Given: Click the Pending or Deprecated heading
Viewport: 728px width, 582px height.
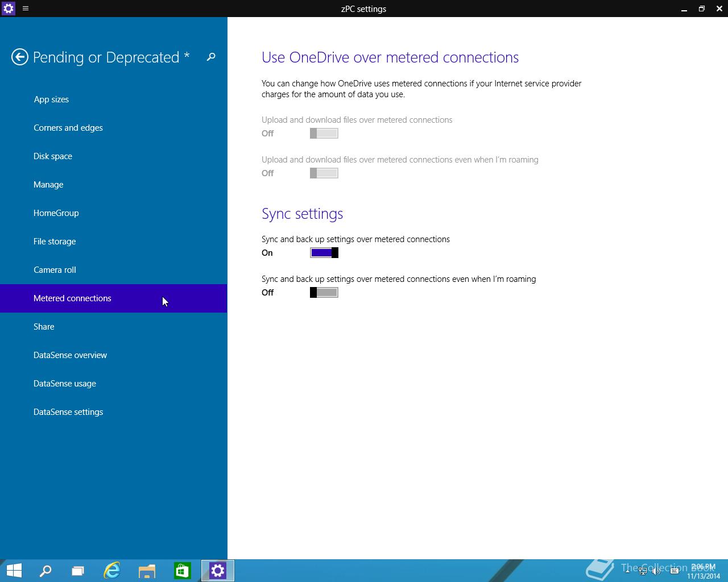Looking at the screenshot, I should click(111, 57).
